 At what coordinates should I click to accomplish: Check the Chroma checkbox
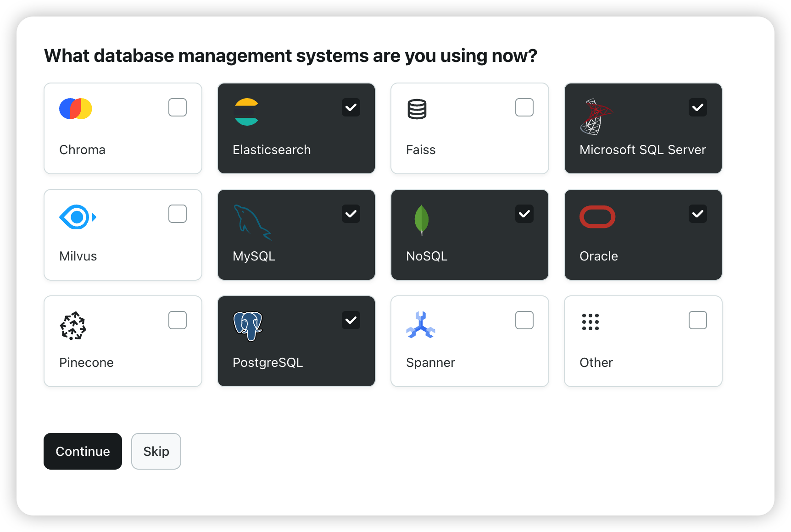(178, 107)
